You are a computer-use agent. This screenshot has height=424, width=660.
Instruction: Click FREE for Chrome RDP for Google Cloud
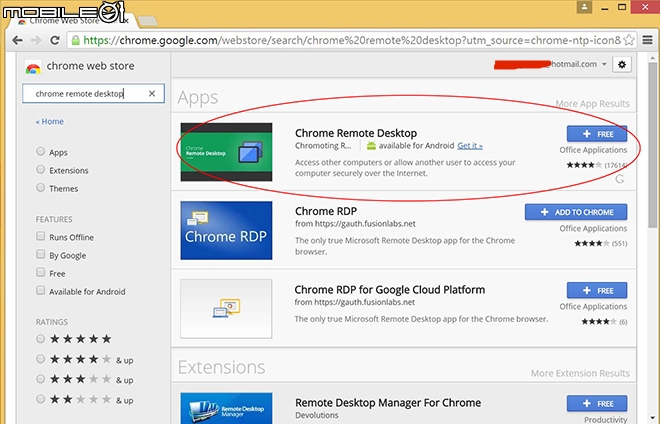pyautogui.click(x=597, y=291)
